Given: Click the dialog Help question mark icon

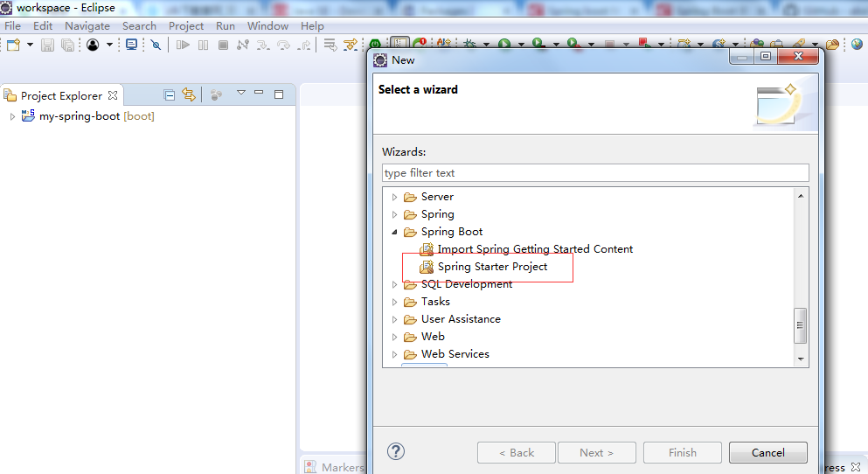Looking at the screenshot, I should click(x=396, y=452).
